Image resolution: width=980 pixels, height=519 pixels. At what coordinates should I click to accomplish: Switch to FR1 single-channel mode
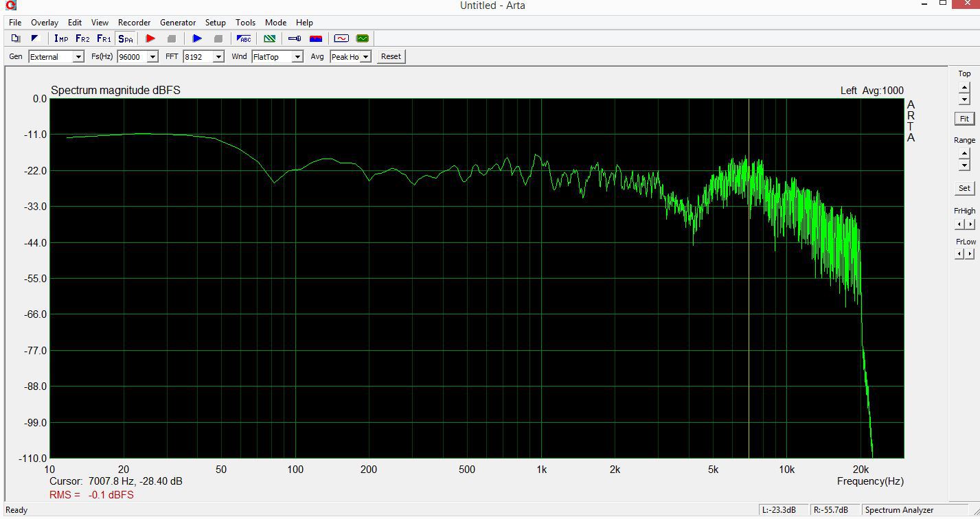tap(104, 38)
